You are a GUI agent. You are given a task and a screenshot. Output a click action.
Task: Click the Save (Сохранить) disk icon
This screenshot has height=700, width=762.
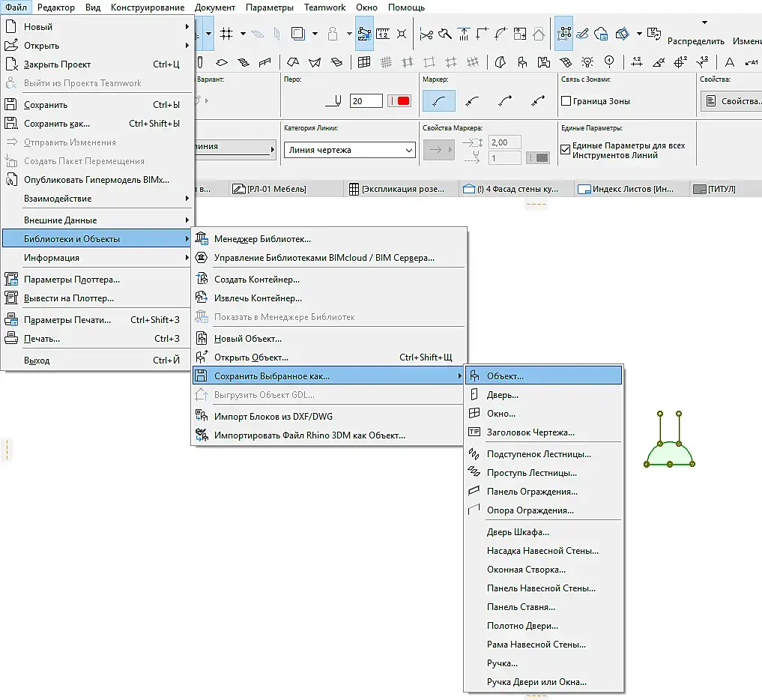(x=10, y=104)
